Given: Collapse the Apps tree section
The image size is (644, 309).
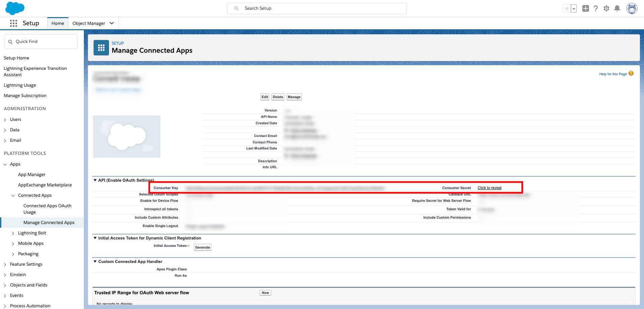Looking at the screenshot, I should pyautogui.click(x=5, y=164).
